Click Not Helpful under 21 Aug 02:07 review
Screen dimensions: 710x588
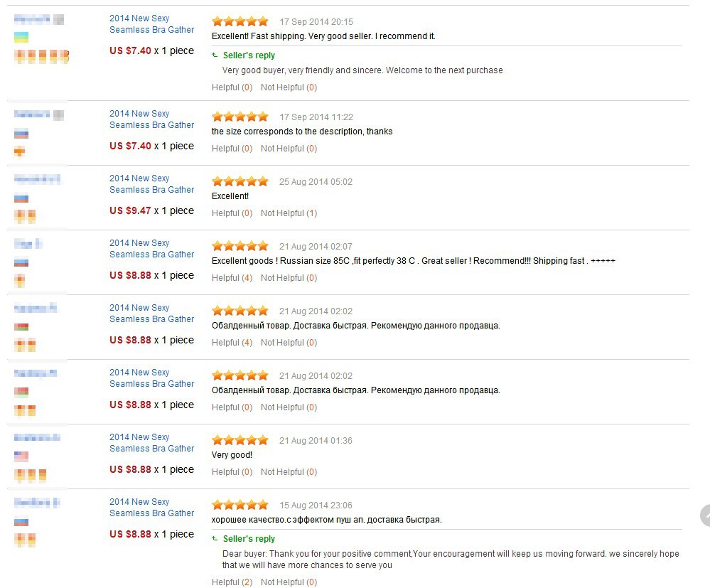289,278
